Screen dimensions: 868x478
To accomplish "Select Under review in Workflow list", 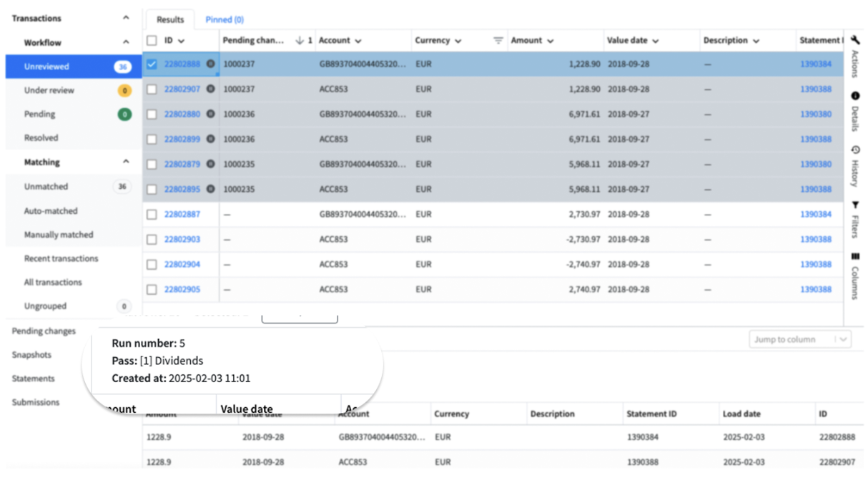I will pyautogui.click(x=74, y=90).
